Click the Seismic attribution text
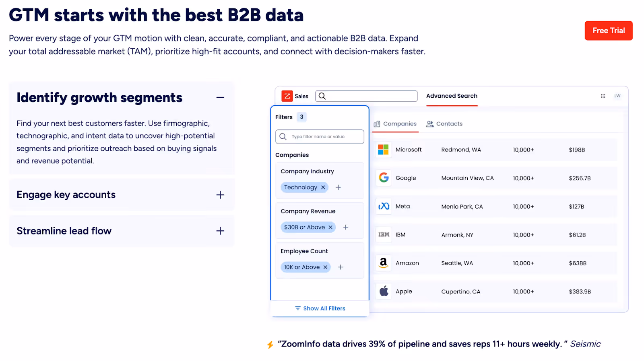Viewport: 644px width, 361px height. tap(585, 344)
